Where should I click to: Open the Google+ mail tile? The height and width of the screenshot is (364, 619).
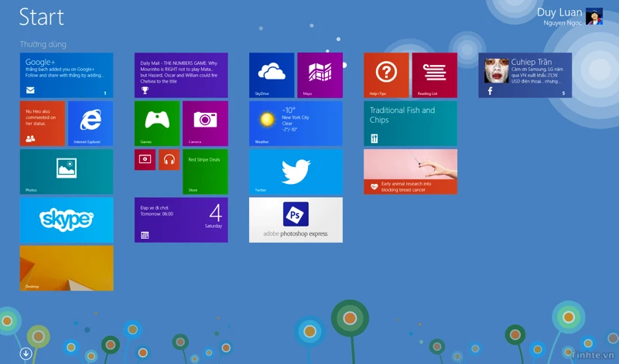point(67,75)
